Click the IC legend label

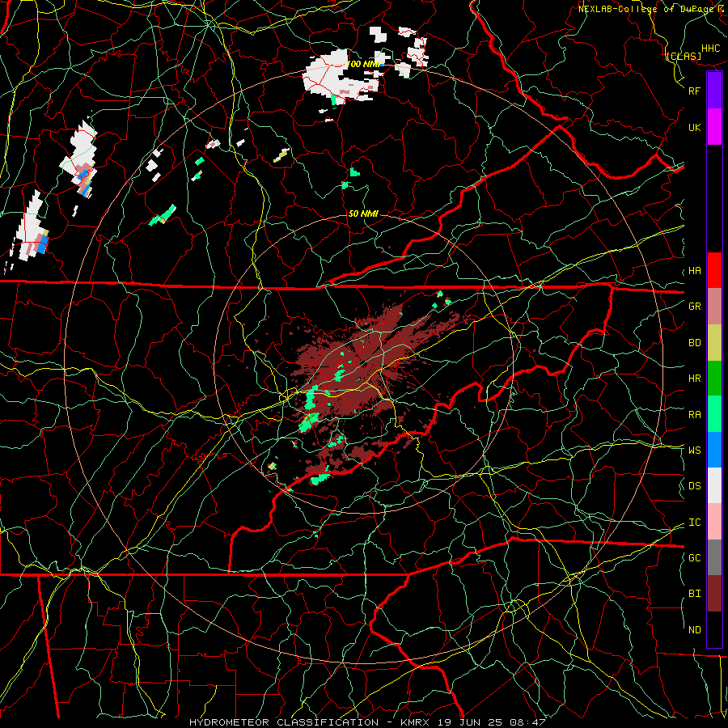(x=695, y=523)
